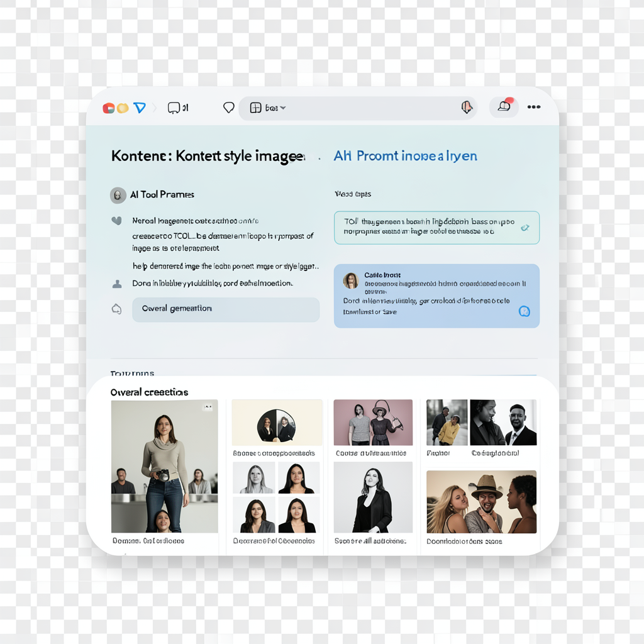Open the browser's three-dot overflow menu

point(534,108)
